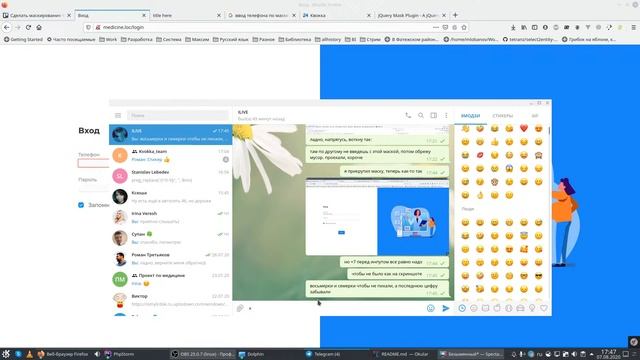Open the Irina Veresh chat
Viewport: 640px width, 360px height.
pyautogui.click(x=171, y=217)
